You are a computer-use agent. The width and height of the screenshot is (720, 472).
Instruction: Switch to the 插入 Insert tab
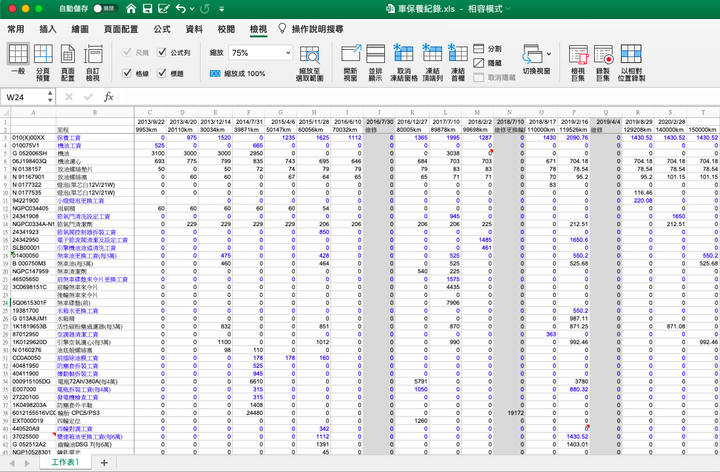[x=48, y=29]
